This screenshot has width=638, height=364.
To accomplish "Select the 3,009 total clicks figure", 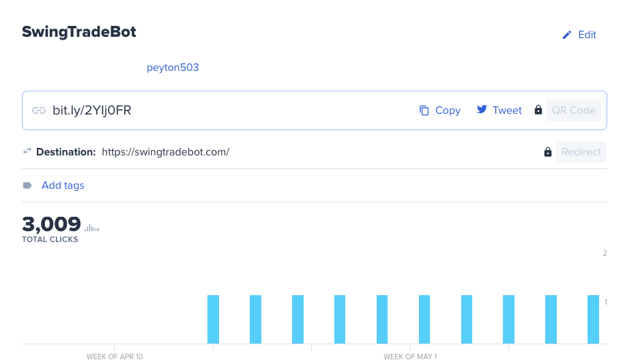I will click(51, 224).
